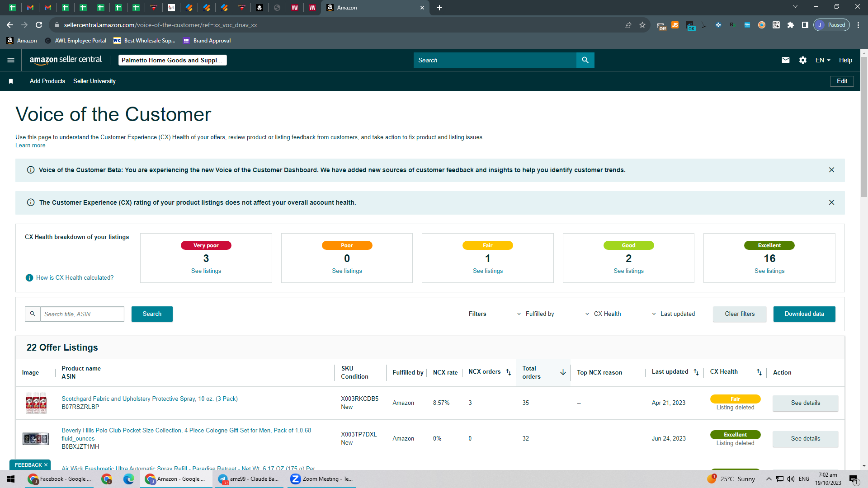Open the Fulfilled by filter dropdown
The image size is (868, 488).
(535, 314)
